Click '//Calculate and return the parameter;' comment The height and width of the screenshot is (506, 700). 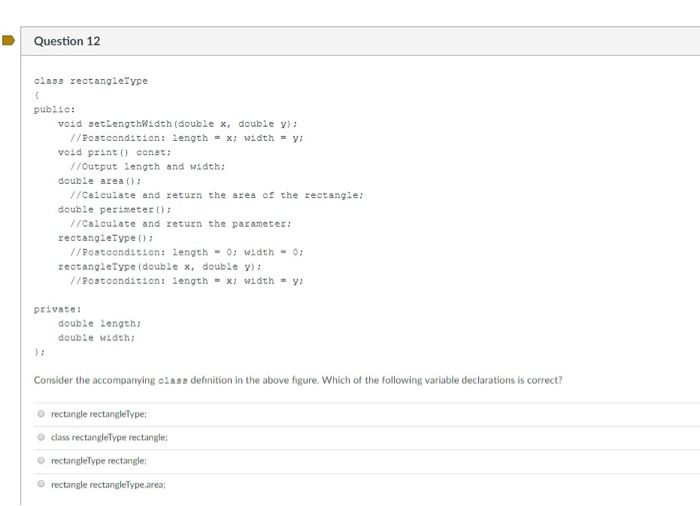tap(181, 224)
